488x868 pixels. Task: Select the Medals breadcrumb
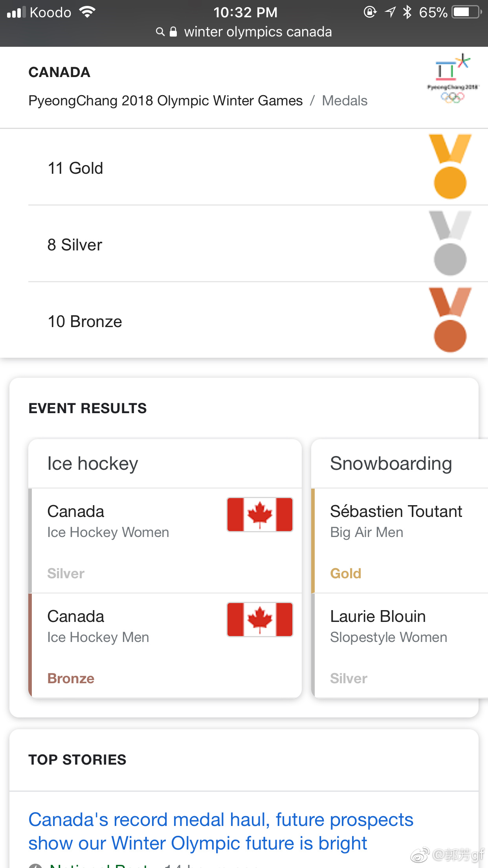[x=345, y=101]
